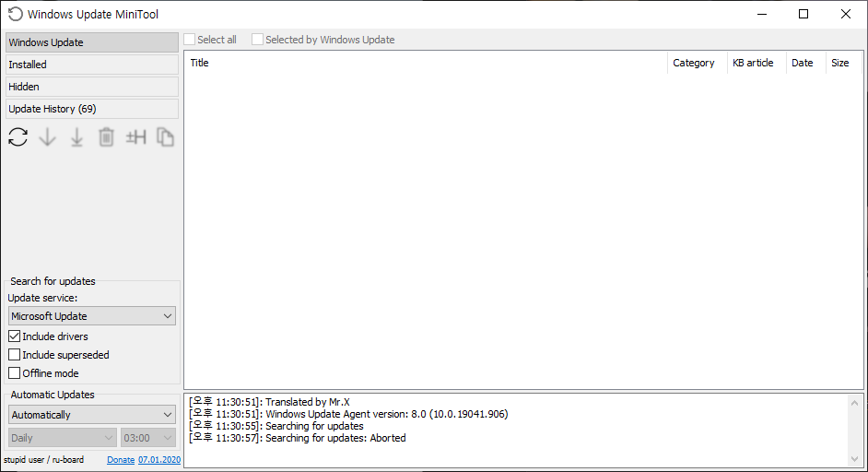Click the Donate link
Viewport: 868px width, 472px height.
[x=121, y=460]
